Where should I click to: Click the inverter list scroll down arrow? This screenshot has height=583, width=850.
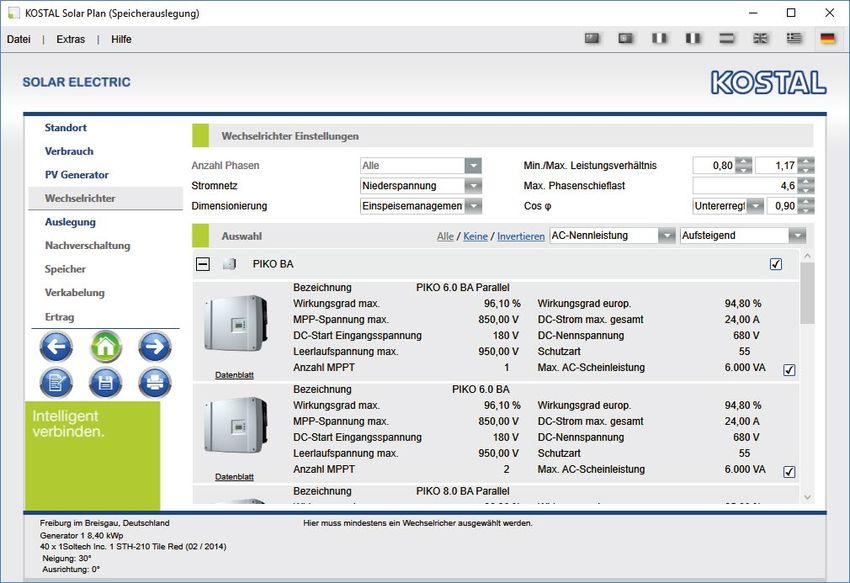[807, 497]
